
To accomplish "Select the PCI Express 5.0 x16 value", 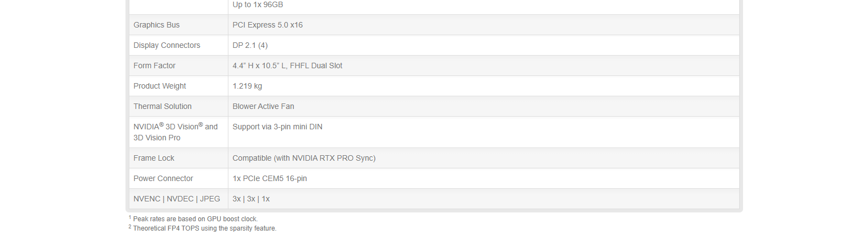I will (x=268, y=25).
